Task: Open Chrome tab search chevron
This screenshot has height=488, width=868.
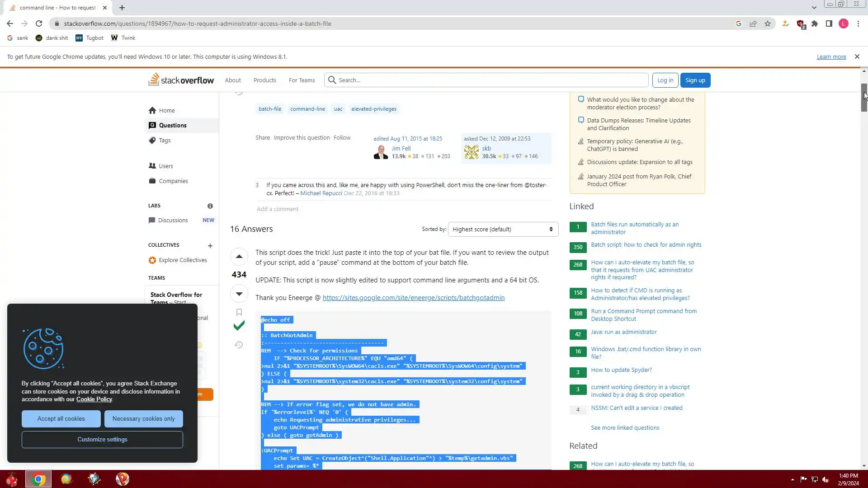Action: [814, 8]
